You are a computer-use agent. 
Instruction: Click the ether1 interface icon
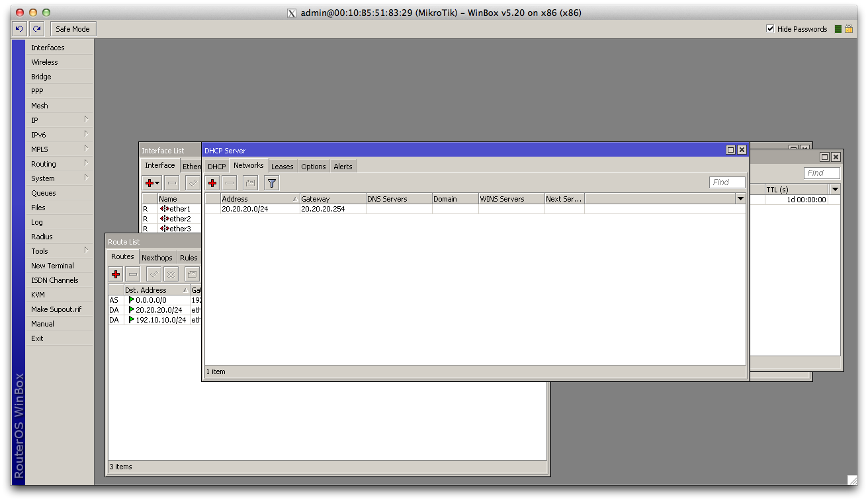(164, 209)
